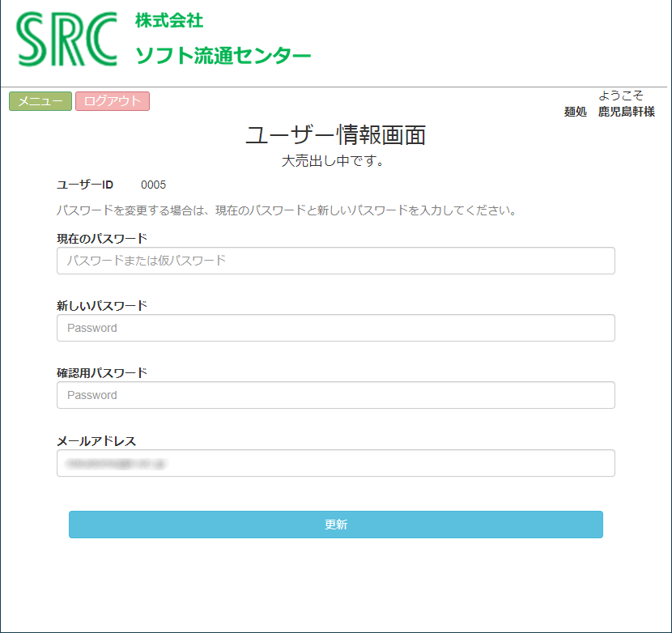This screenshot has height=633, width=672.
Task: Open the メニュー button
Action: point(40,101)
